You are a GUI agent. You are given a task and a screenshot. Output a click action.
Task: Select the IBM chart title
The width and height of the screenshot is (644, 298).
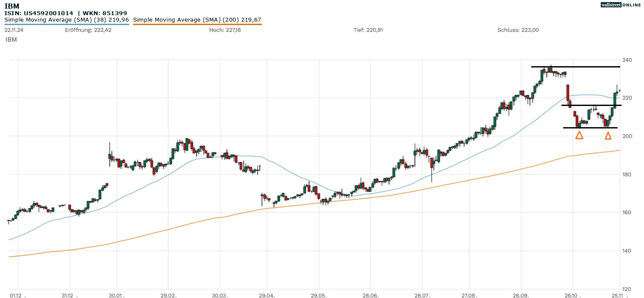coord(11,6)
